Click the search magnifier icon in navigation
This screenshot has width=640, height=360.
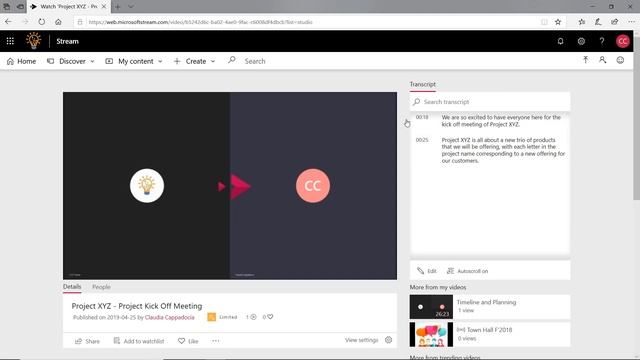pos(231,60)
